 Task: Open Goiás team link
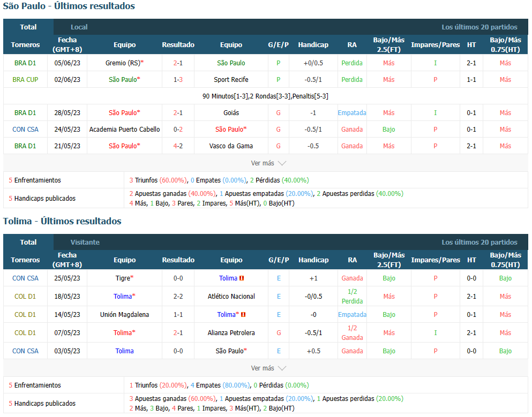[231, 113]
